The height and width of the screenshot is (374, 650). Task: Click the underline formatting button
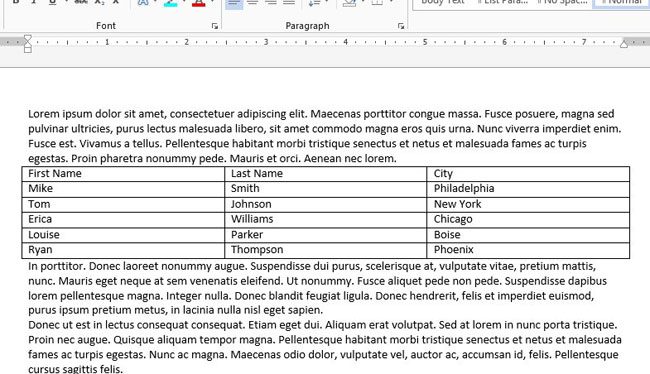pos(53,2)
